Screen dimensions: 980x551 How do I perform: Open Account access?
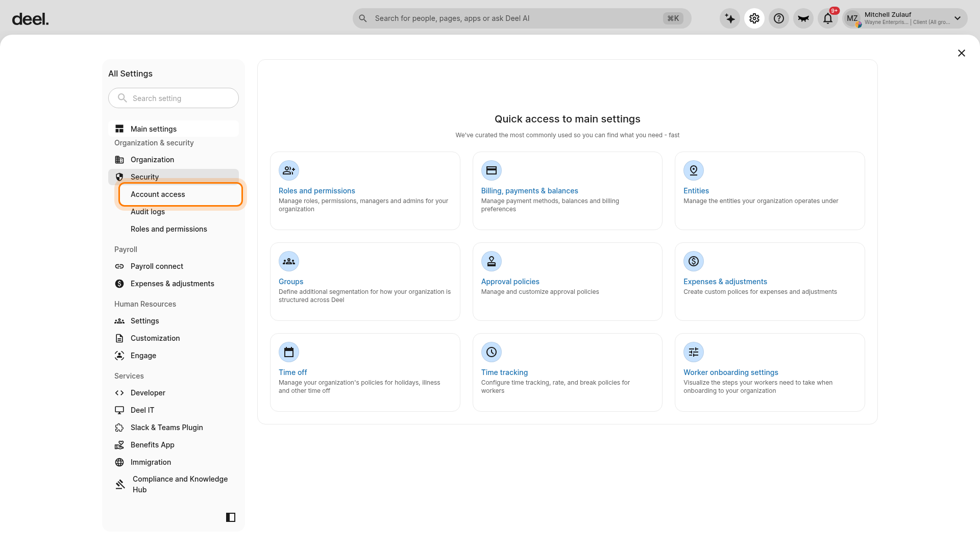(x=181, y=194)
